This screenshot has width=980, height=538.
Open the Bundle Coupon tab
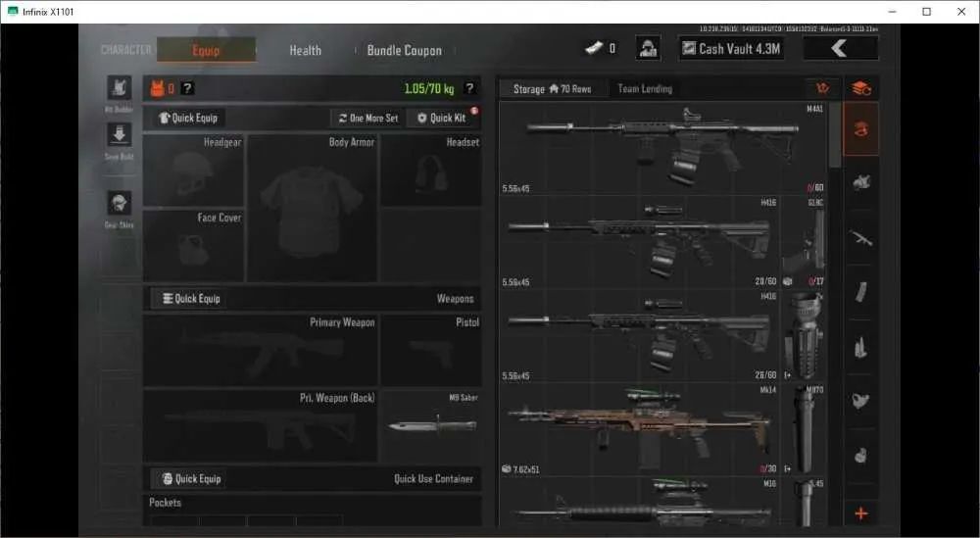(405, 51)
